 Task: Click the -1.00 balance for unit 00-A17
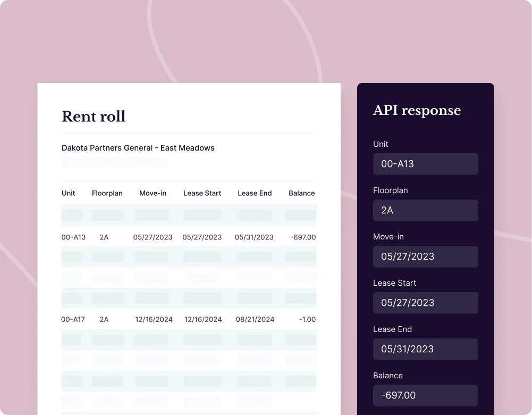tap(306, 319)
